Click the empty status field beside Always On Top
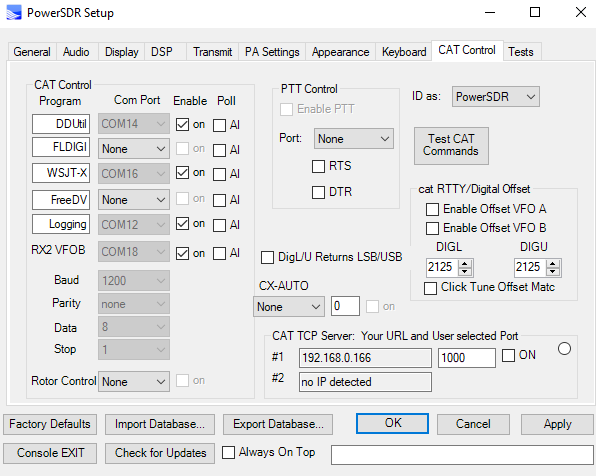This screenshot has height=476, width=596. pos(462,455)
